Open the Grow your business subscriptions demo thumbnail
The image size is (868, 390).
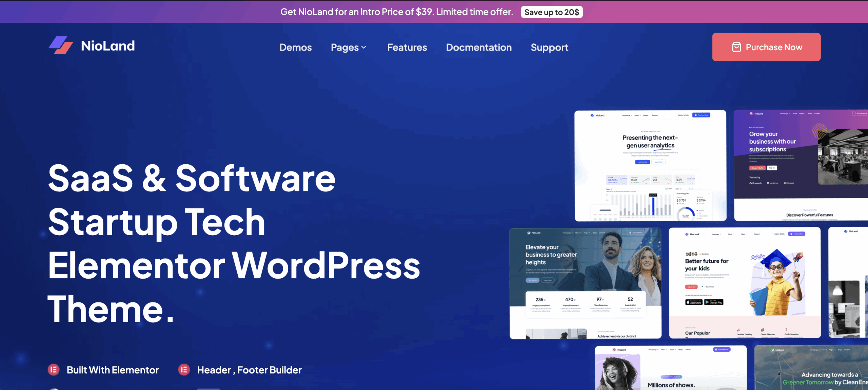[801, 165]
